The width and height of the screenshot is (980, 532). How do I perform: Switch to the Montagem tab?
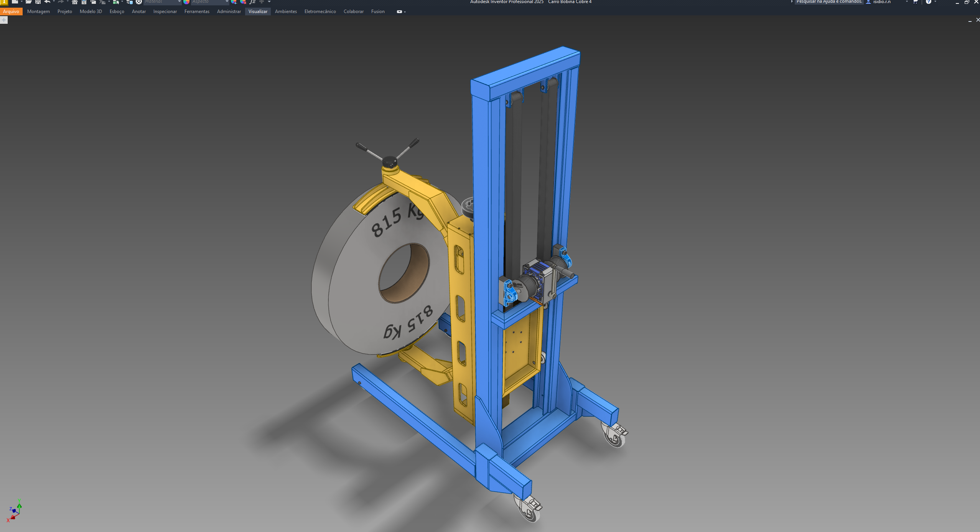[x=38, y=12]
